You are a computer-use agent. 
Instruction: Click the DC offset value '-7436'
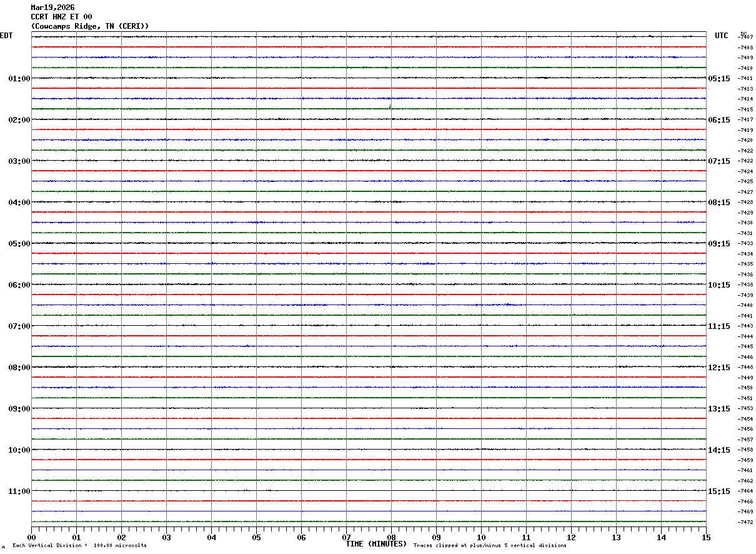(745, 274)
